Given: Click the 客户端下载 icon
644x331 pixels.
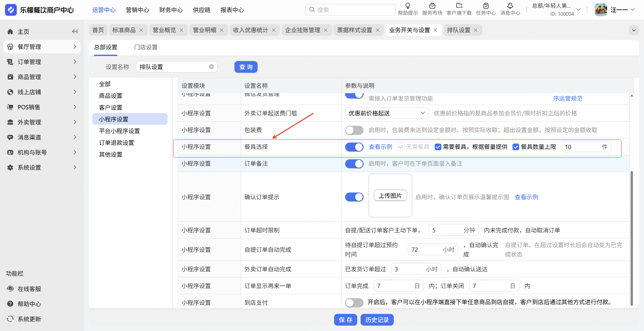Looking at the screenshot, I should point(459,6).
